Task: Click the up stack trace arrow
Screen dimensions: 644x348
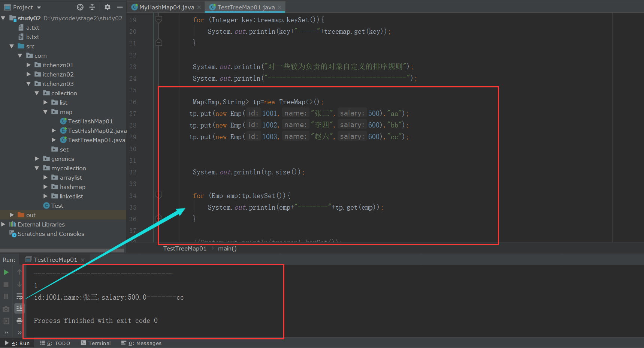Action: point(19,272)
